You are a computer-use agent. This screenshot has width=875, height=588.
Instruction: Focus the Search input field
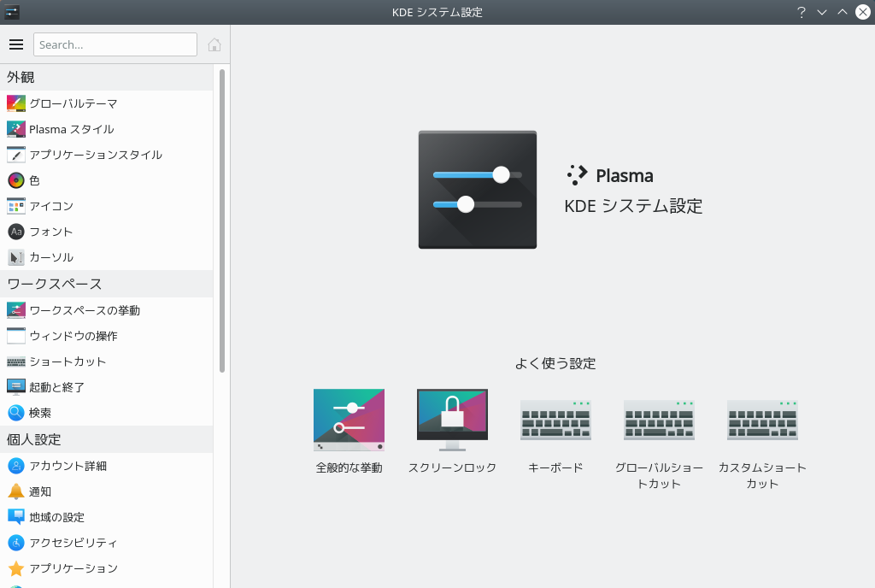point(115,44)
